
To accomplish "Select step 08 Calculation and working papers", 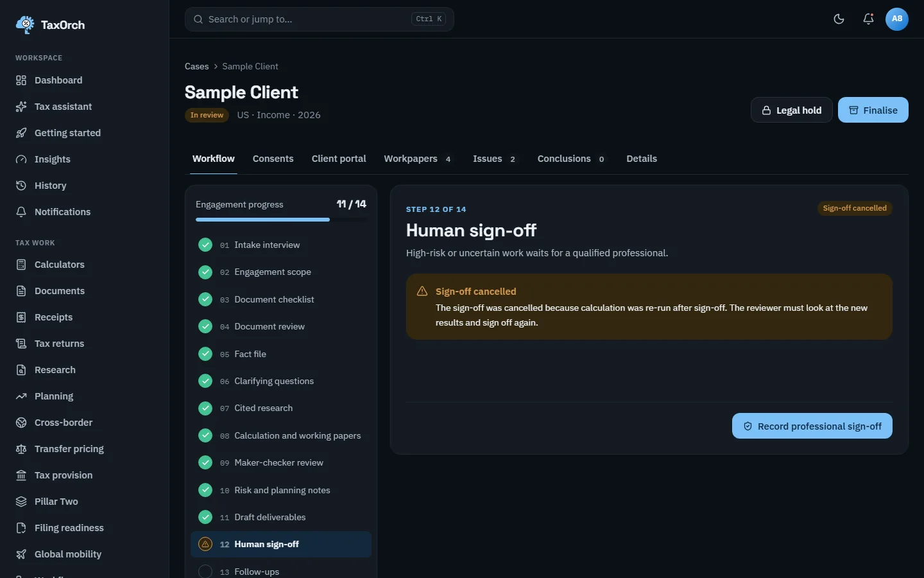I will pyautogui.click(x=281, y=435).
